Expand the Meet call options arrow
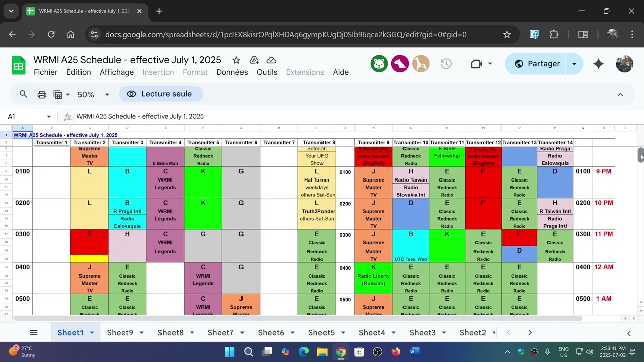The width and height of the screenshot is (644, 362). (490, 64)
